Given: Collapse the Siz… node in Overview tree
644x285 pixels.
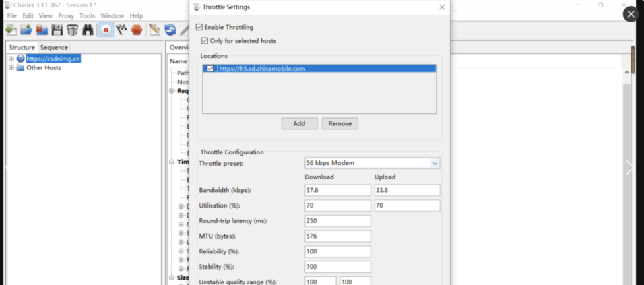Looking at the screenshot, I should [x=172, y=278].
